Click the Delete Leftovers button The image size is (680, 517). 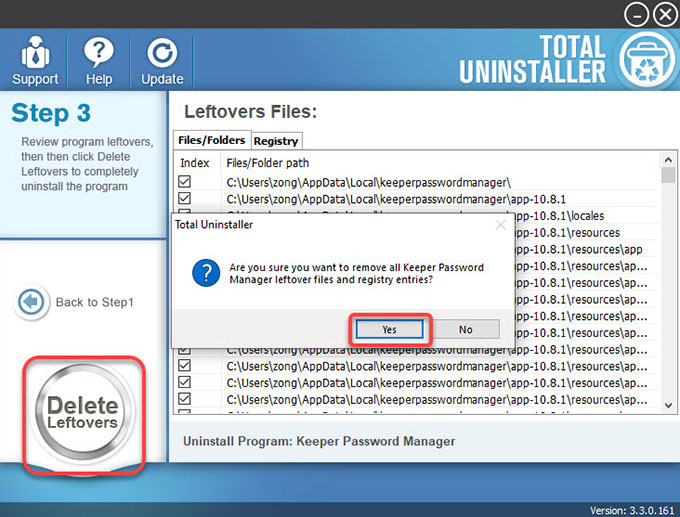coord(82,412)
